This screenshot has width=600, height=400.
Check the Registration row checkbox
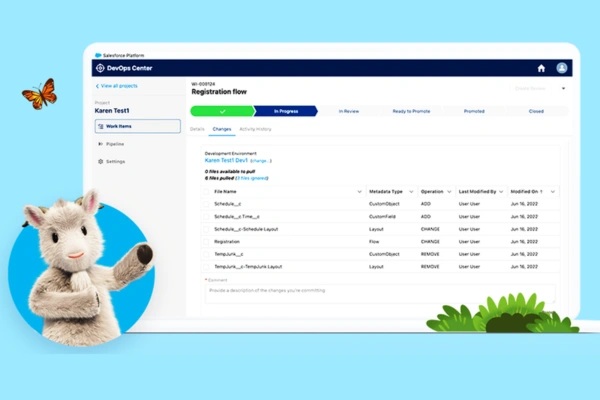(x=206, y=242)
